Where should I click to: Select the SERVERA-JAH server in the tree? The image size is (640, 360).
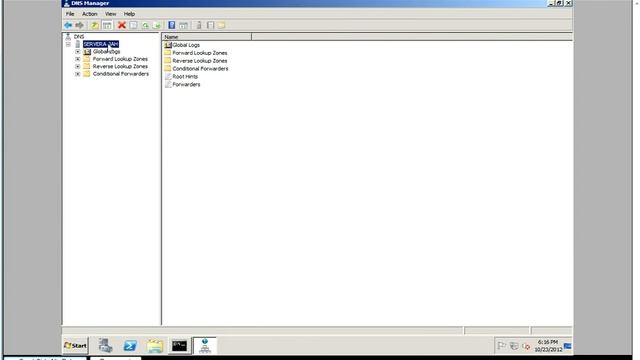(101, 44)
